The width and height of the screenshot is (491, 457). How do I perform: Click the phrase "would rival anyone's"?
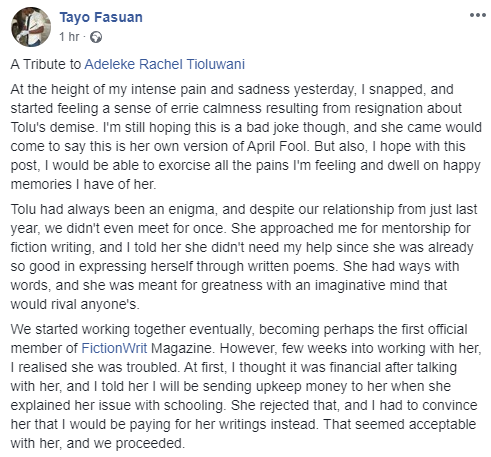click(x=75, y=304)
